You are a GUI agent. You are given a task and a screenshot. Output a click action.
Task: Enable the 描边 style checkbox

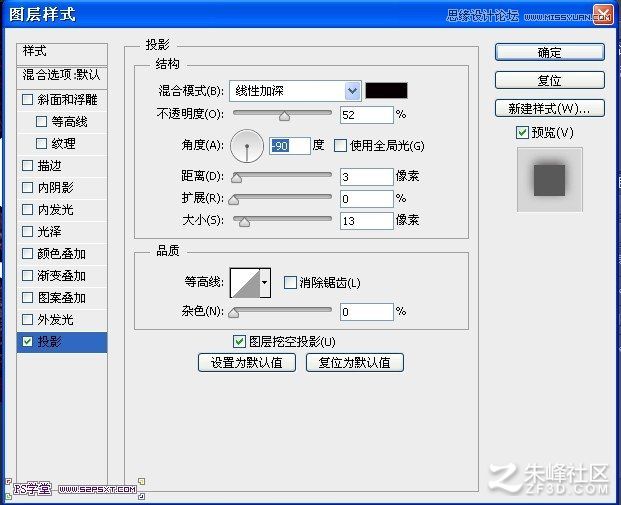[27, 166]
